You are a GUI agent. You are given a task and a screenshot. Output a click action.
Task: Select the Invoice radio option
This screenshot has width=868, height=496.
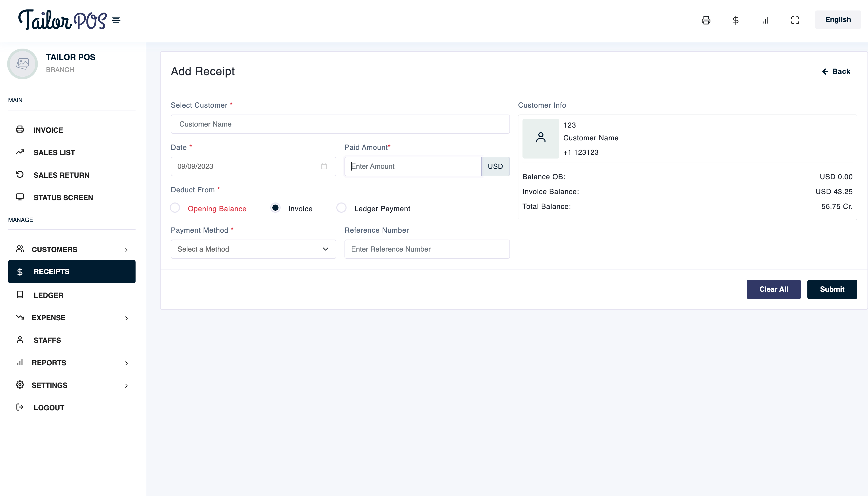[275, 208]
